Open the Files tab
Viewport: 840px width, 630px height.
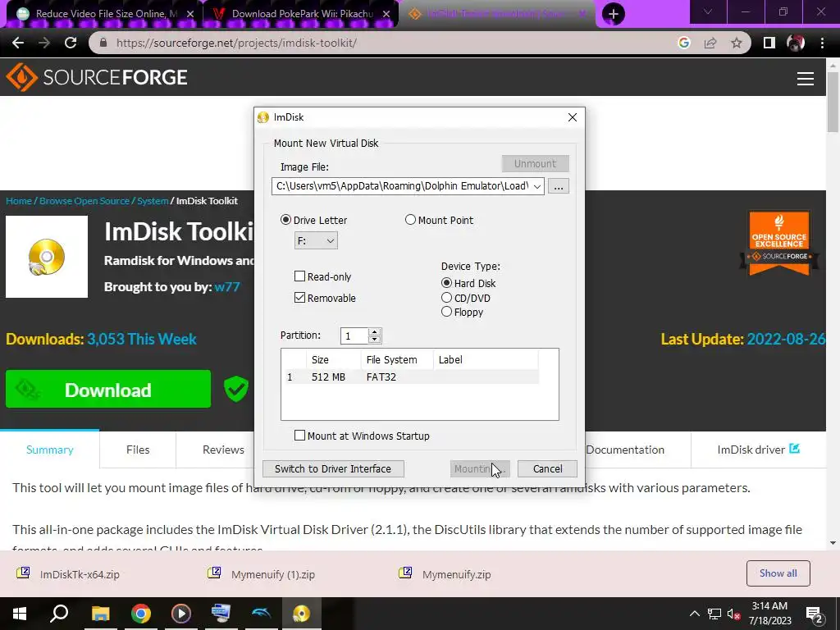point(138,450)
